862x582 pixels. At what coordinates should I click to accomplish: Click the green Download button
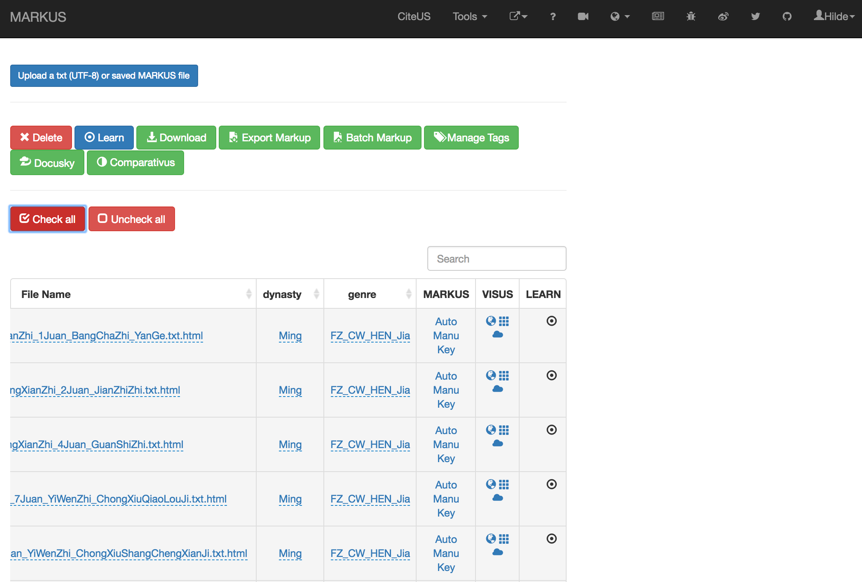point(176,137)
